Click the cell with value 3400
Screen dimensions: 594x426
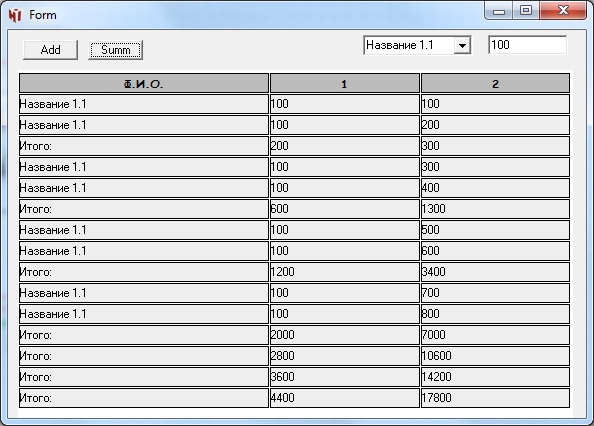pos(496,272)
